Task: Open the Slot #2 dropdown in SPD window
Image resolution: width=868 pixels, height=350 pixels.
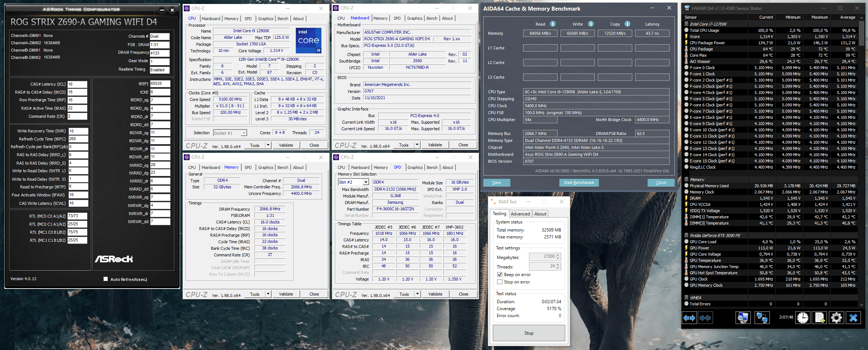Action: [x=365, y=182]
